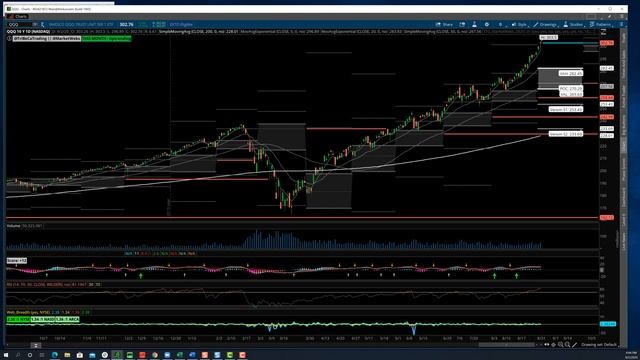The width and height of the screenshot is (640, 360).
Task: Open the Dashboard sidebar tab
Action: pyautogui.click(x=624, y=197)
